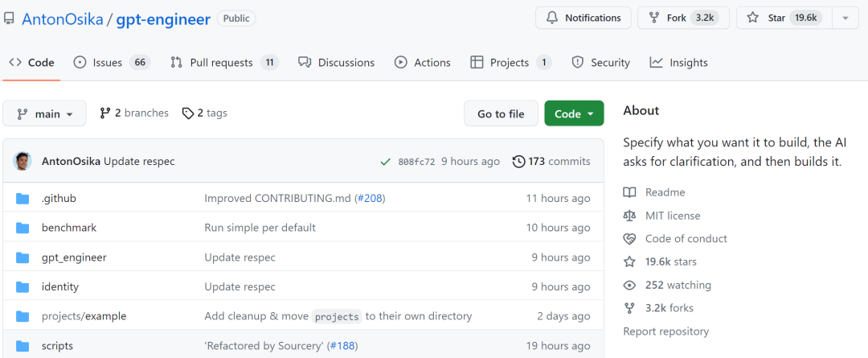868x358 pixels.
Task: View the 173 commits history link
Action: [551, 162]
